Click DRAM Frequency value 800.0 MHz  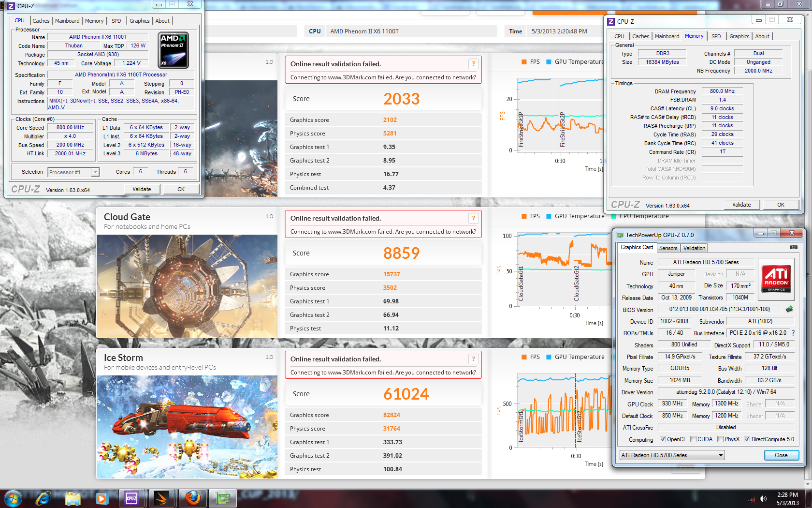[x=722, y=91]
